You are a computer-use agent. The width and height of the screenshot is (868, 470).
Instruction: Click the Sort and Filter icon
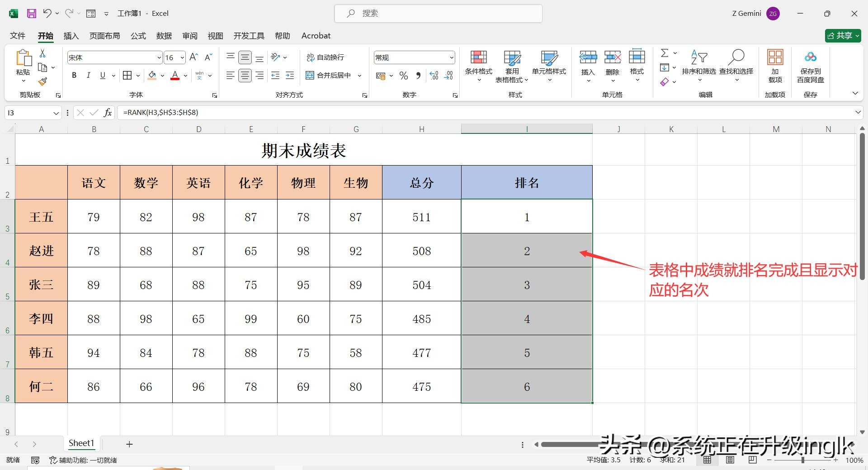[698, 58]
